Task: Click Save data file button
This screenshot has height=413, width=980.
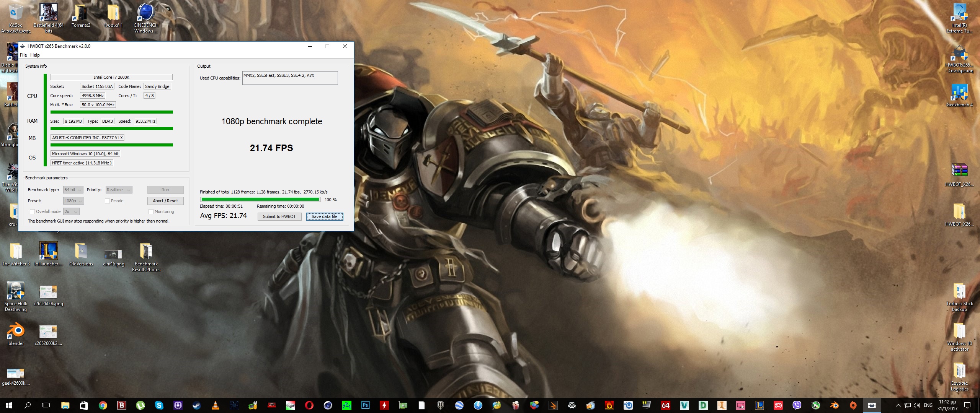Action: [324, 216]
